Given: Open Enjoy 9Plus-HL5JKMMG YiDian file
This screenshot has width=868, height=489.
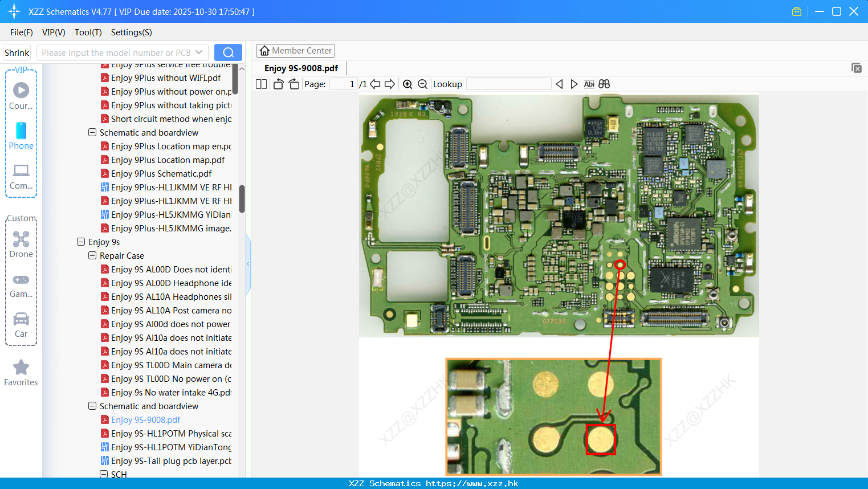Looking at the screenshot, I should pyautogui.click(x=166, y=214).
